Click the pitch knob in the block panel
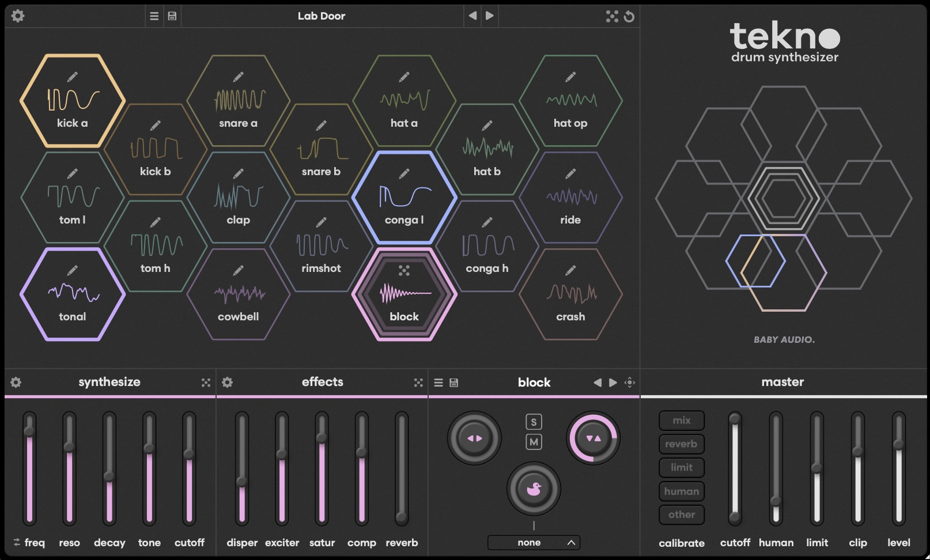 point(593,438)
